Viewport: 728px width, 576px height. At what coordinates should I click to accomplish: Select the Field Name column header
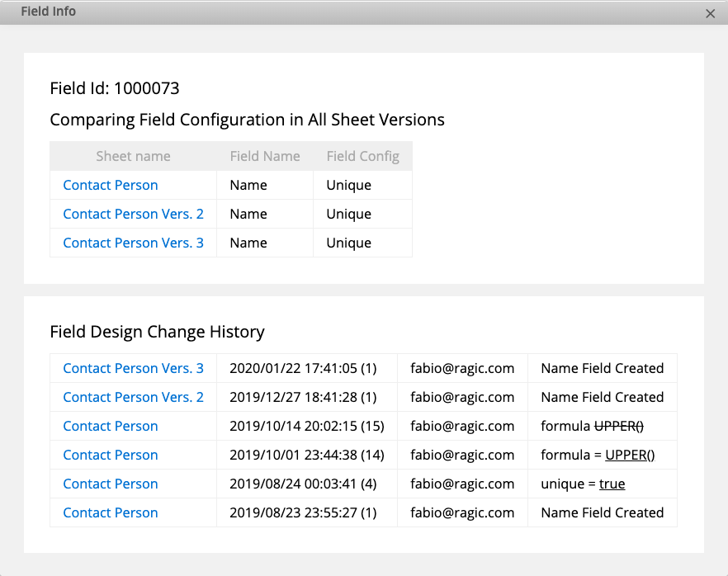(265, 156)
